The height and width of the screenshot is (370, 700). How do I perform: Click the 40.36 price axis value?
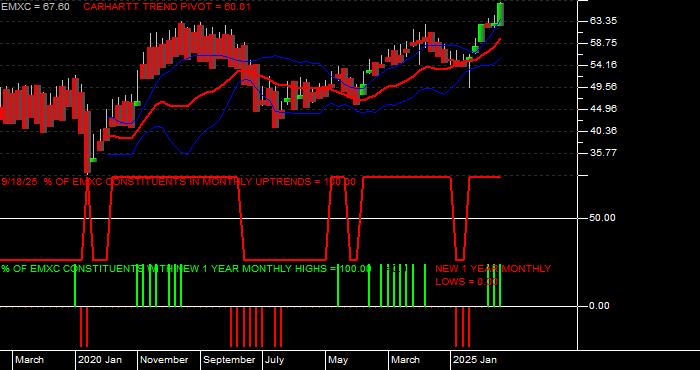point(603,131)
